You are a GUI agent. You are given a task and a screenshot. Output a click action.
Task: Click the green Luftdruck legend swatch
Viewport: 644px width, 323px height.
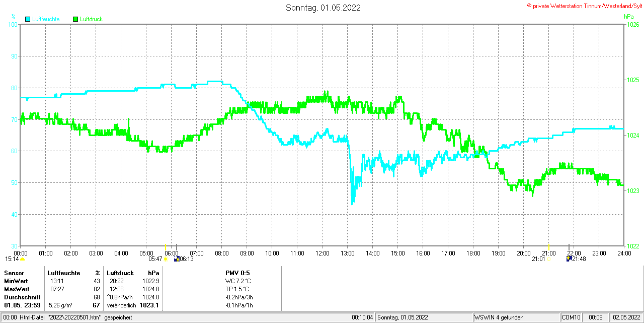76,19
